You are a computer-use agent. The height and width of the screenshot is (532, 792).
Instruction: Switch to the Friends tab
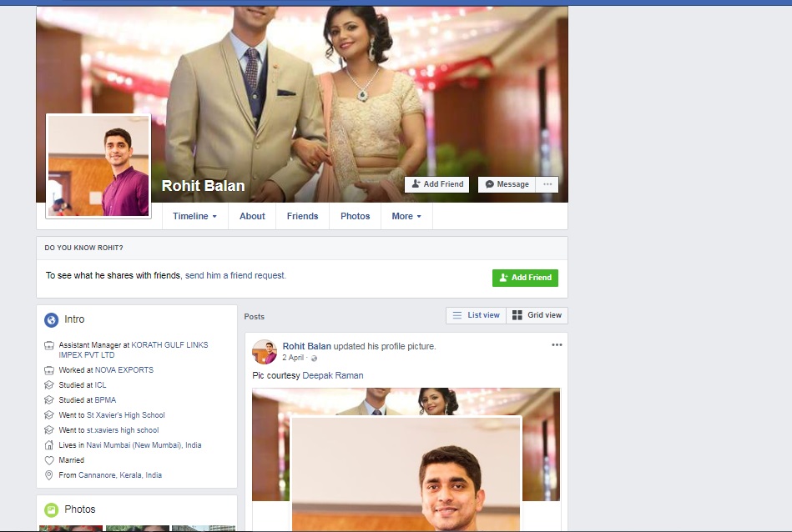coord(303,216)
